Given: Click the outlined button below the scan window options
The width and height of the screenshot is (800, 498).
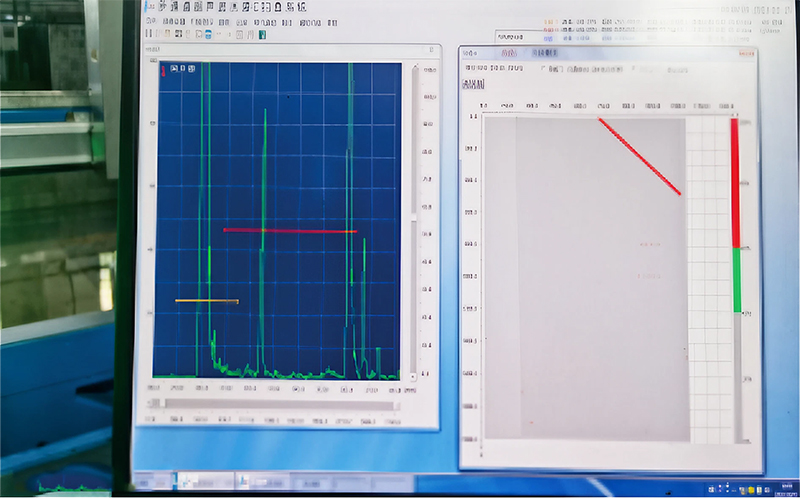Looking at the screenshot, I should [474, 84].
